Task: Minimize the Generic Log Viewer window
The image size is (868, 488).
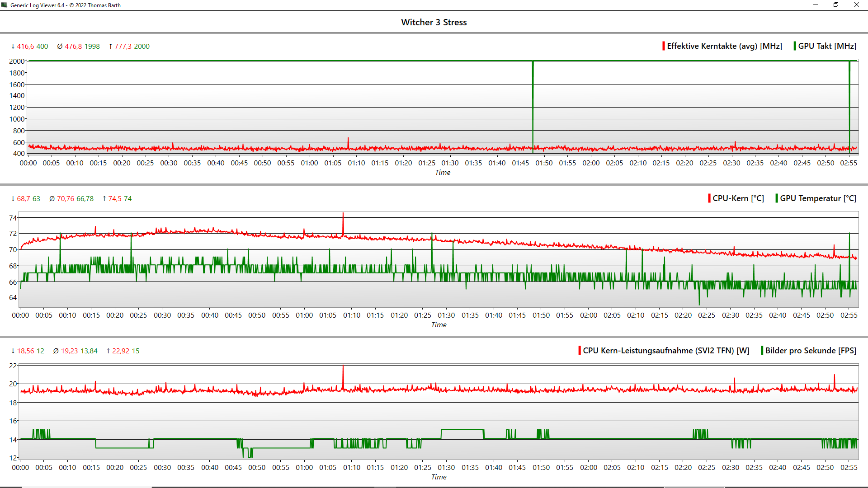Action: 815,5
